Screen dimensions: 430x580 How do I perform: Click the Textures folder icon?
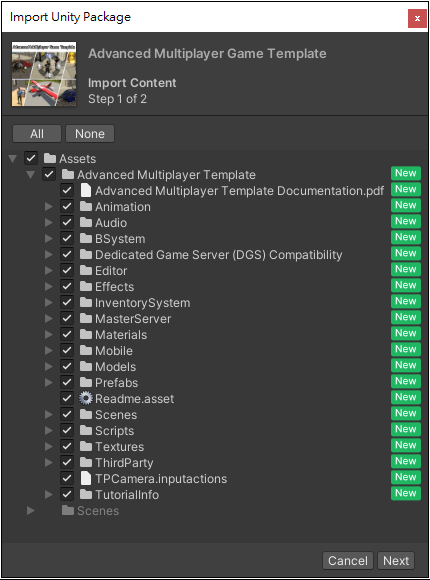pos(86,446)
